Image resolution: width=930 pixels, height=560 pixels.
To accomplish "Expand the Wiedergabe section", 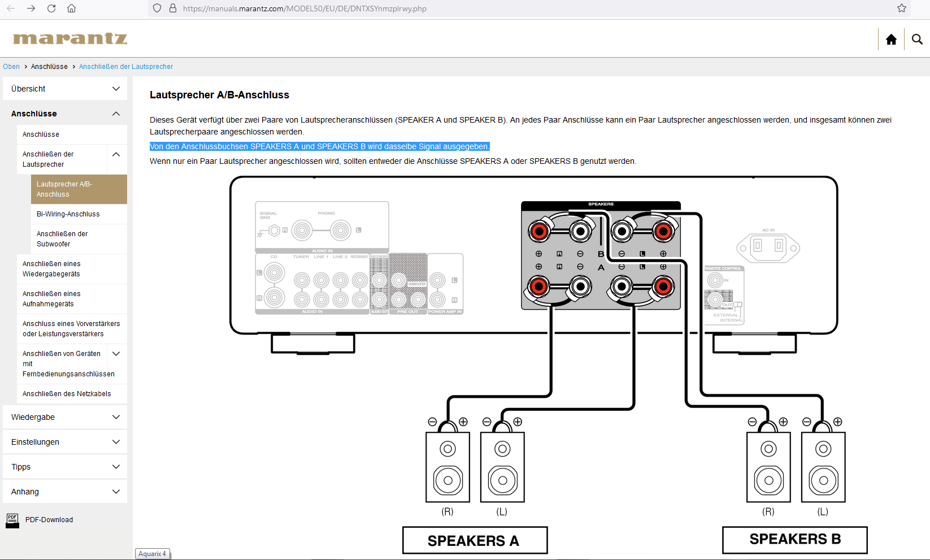I will click(x=116, y=417).
